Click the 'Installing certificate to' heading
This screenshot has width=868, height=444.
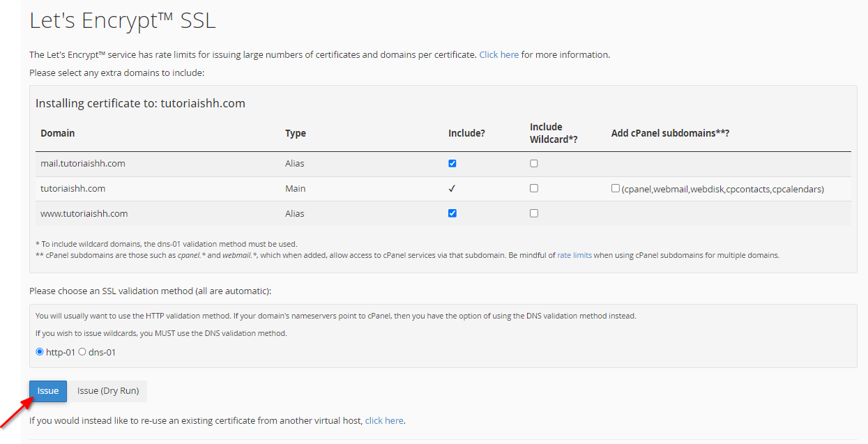click(140, 103)
